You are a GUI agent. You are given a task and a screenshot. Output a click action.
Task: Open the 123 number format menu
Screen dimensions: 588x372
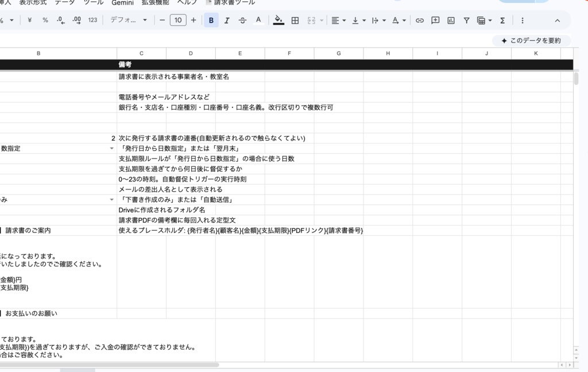click(92, 20)
